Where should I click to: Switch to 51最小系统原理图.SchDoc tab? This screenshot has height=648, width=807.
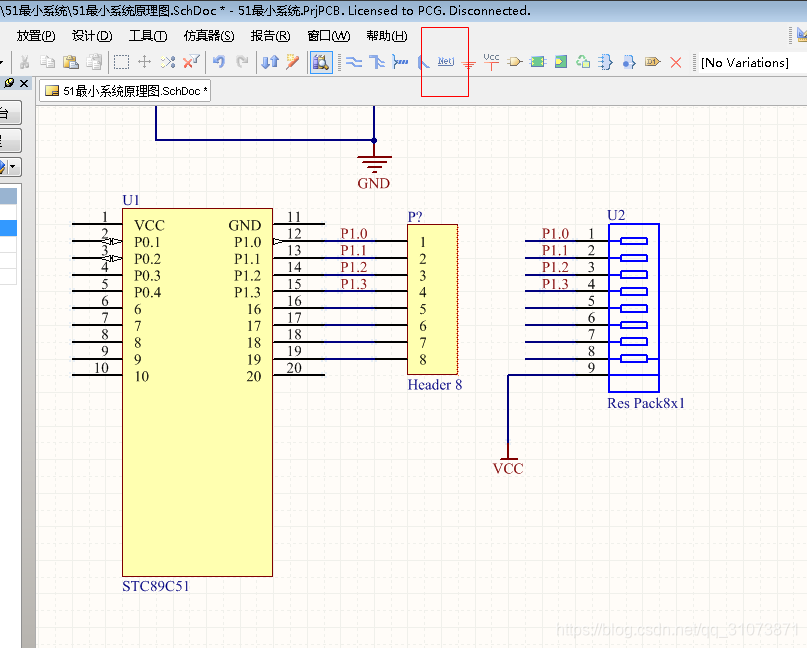(126, 91)
